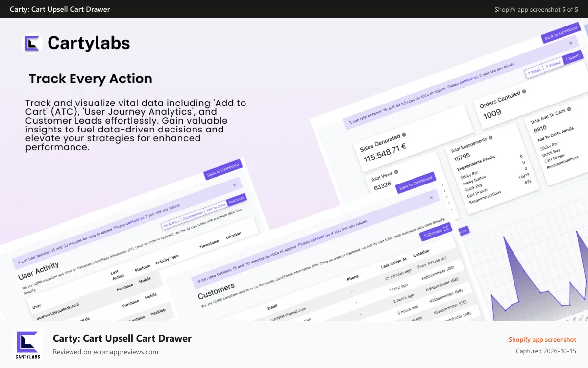Select the 1 Week range tab
Viewport: 588px width, 368px height.
tap(534, 71)
